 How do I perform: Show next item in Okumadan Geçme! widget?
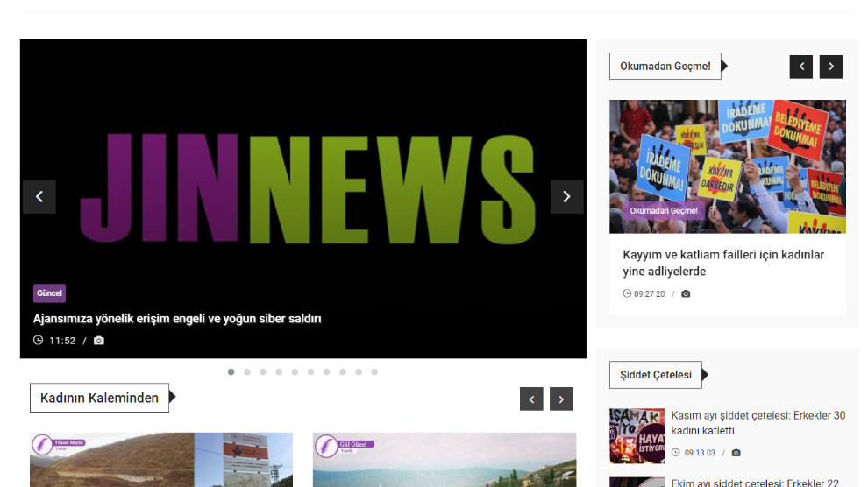[x=831, y=67]
